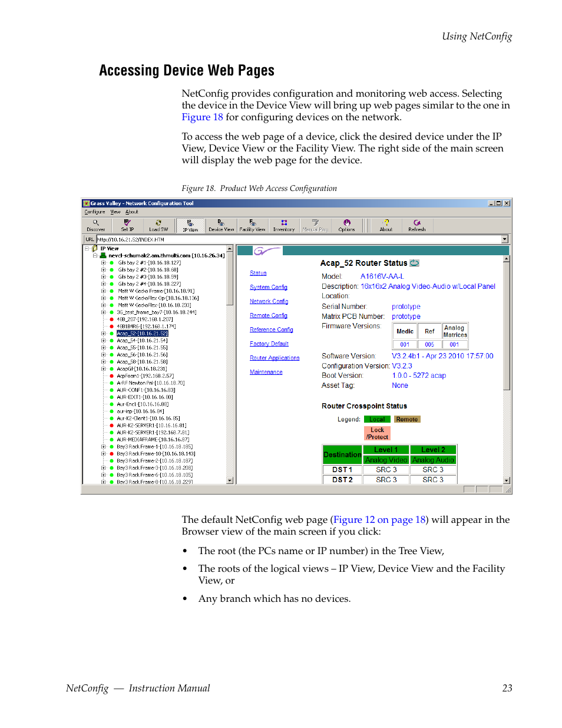Click the Load SW toolbar icon

click(158, 226)
